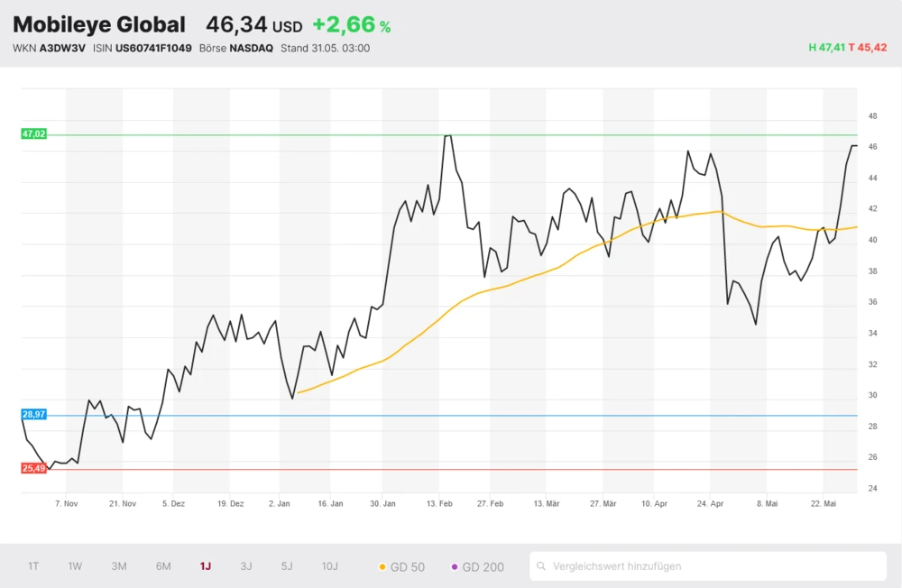Viewport: 902px width, 588px height.
Task: Switch chart to 1W range
Action: (75, 566)
